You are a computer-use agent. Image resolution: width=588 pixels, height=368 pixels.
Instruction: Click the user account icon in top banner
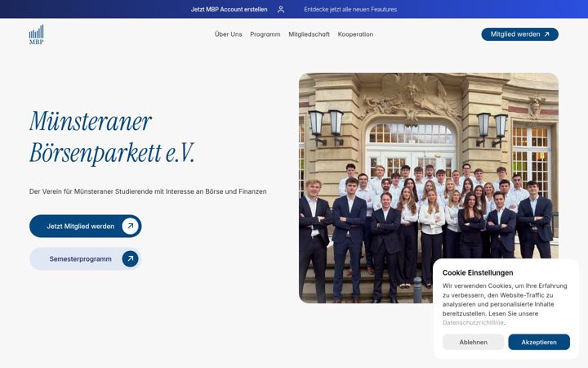(281, 9)
